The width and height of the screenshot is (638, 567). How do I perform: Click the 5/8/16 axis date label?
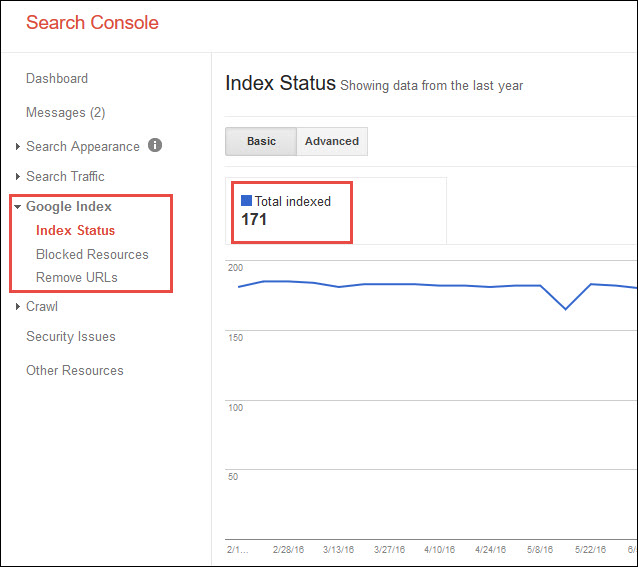[x=540, y=550]
